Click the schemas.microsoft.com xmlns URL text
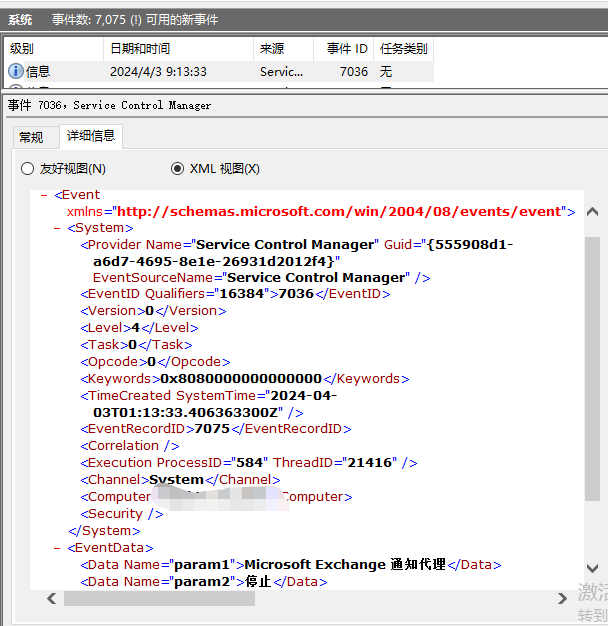The image size is (608, 626). point(341,212)
